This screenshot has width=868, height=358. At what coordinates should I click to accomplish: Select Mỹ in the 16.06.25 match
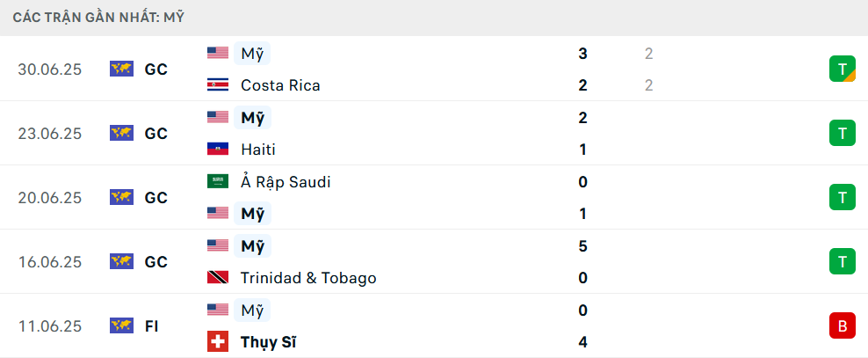pyautogui.click(x=252, y=245)
